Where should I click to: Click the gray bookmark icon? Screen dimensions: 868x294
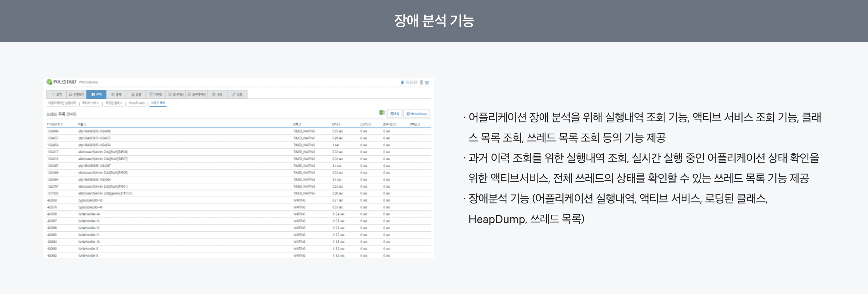421,83
